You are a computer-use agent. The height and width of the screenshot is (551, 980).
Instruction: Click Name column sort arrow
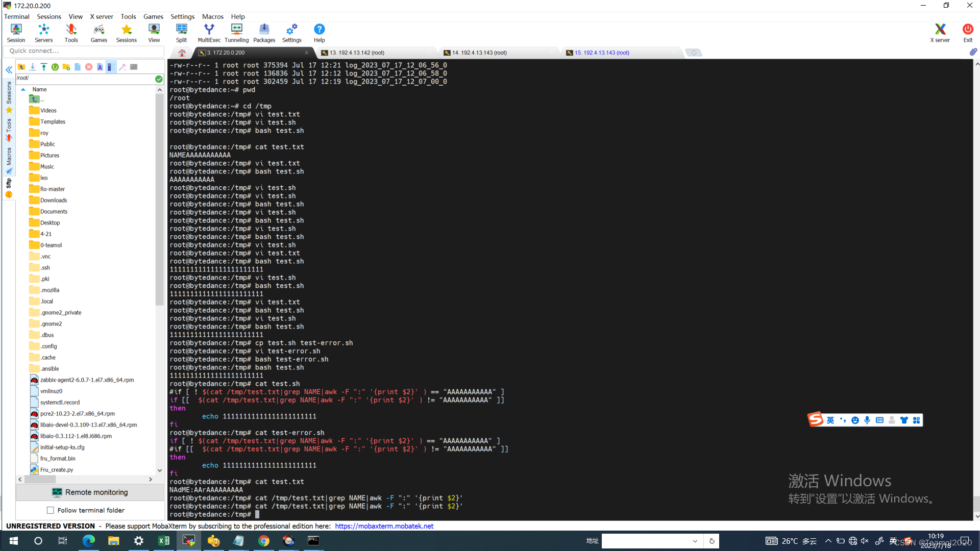23,89
